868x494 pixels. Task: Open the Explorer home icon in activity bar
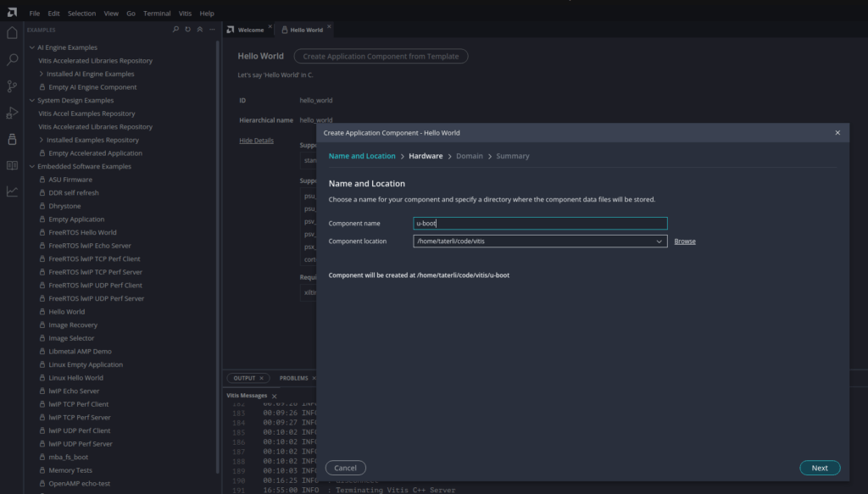point(12,33)
